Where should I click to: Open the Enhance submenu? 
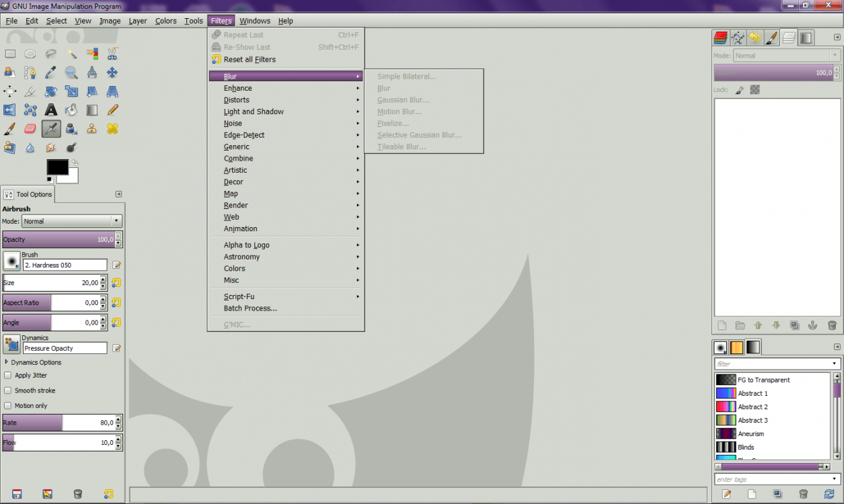click(285, 88)
